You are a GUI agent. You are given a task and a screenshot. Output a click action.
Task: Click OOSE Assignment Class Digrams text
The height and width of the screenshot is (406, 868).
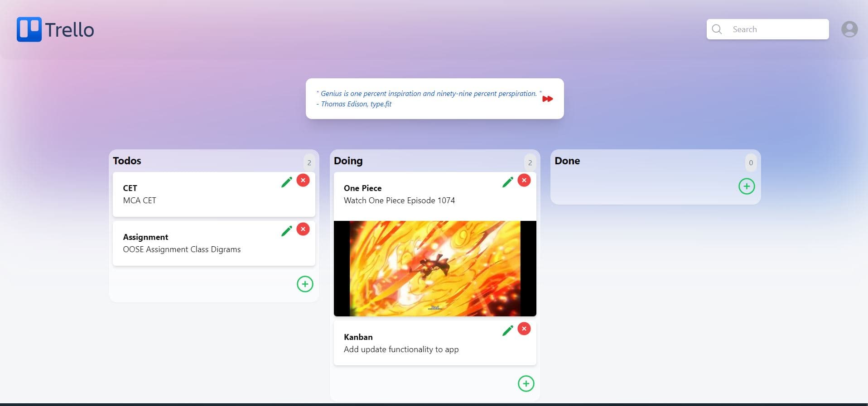pos(182,249)
